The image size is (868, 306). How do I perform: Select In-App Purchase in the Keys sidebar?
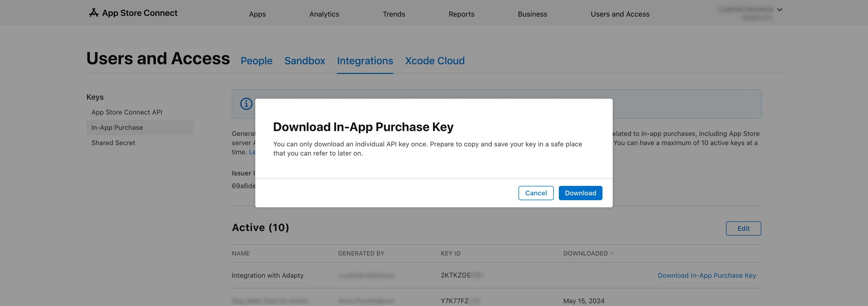click(117, 127)
